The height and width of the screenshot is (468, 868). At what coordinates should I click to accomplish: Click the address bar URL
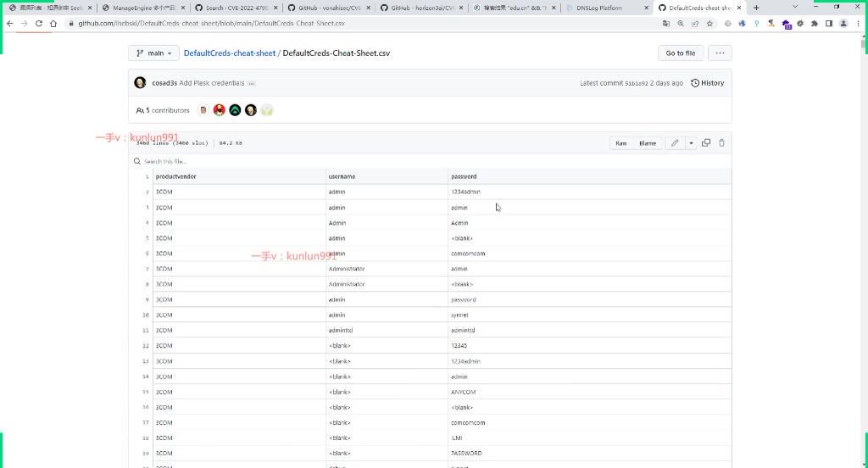[211, 24]
